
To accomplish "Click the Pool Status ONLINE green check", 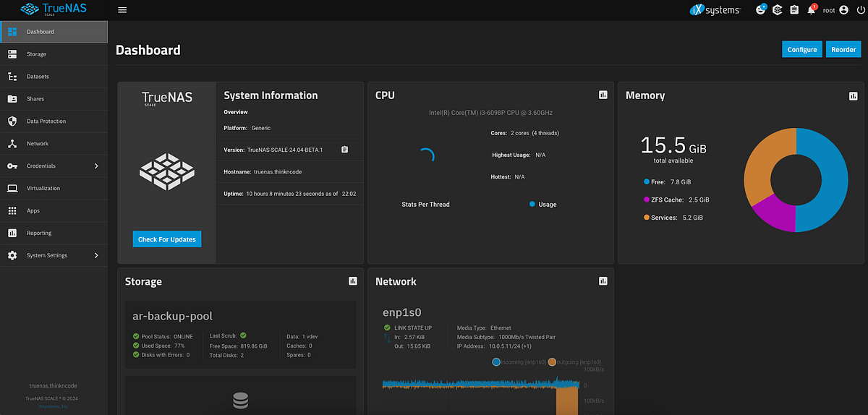I will point(136,336).
